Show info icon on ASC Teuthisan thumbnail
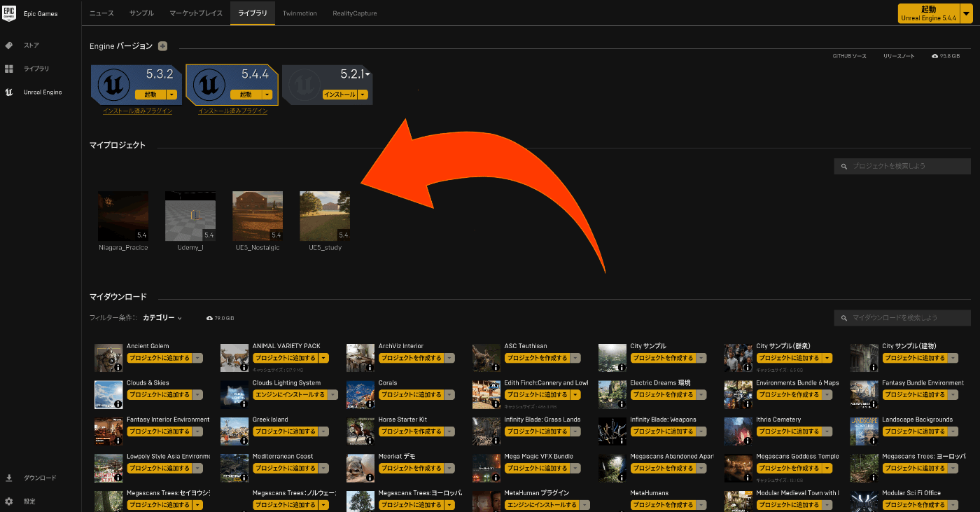Image resolution: width=980 pixels, height=512 pixels. coord(496,367)
